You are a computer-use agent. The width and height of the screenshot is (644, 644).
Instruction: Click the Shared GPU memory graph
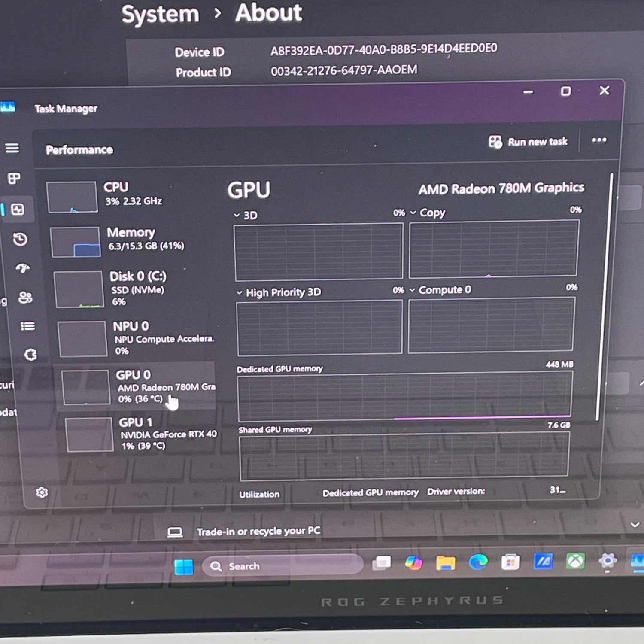click(404, 456)
